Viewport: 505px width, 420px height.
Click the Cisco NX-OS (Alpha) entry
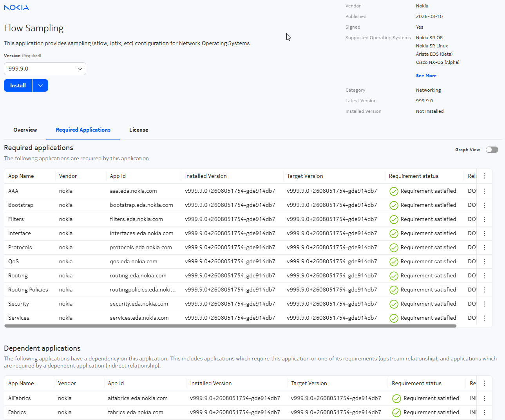438,62
